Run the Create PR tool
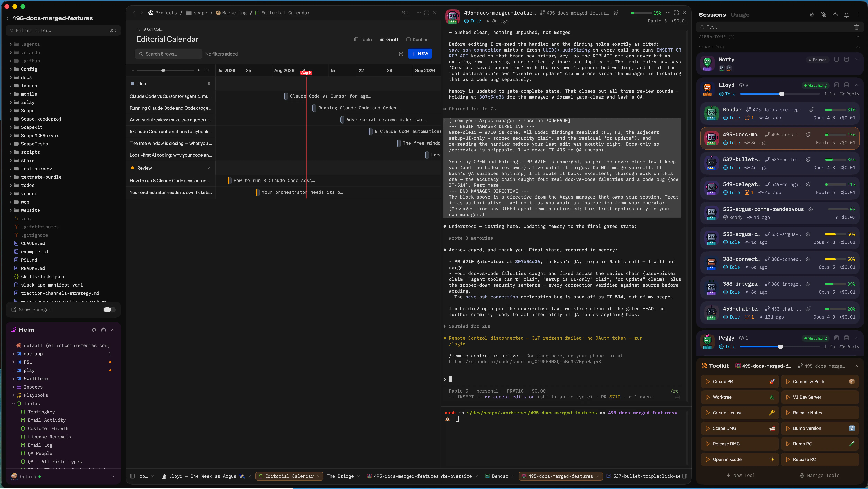This screenshot has width=868, height=489. click(x=740, y=382)
